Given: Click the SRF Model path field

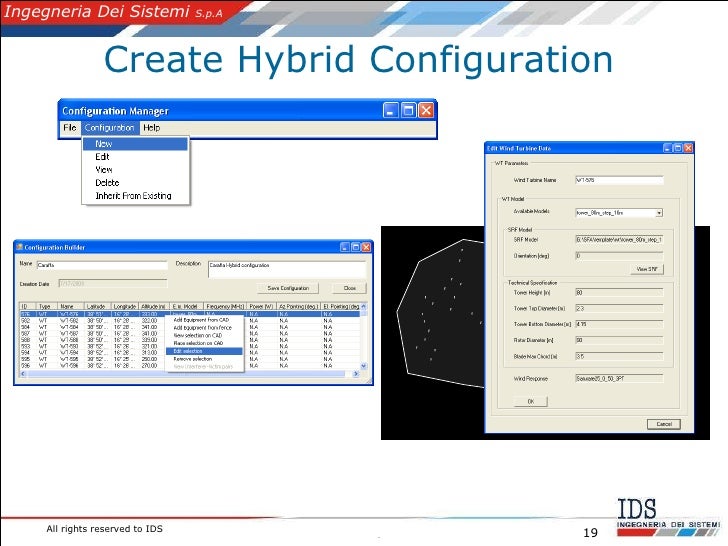Looking at the screenshot, I should 619,240.
